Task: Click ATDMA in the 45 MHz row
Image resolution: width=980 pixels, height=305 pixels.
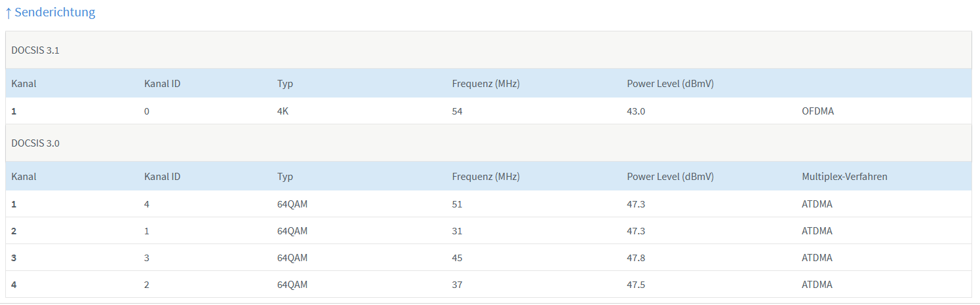Action: tap(817, 258)
